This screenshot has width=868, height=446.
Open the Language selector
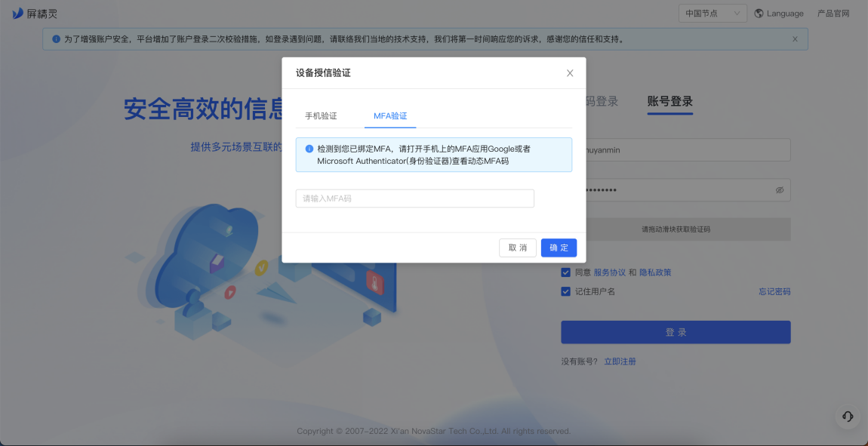coord(779,14)
